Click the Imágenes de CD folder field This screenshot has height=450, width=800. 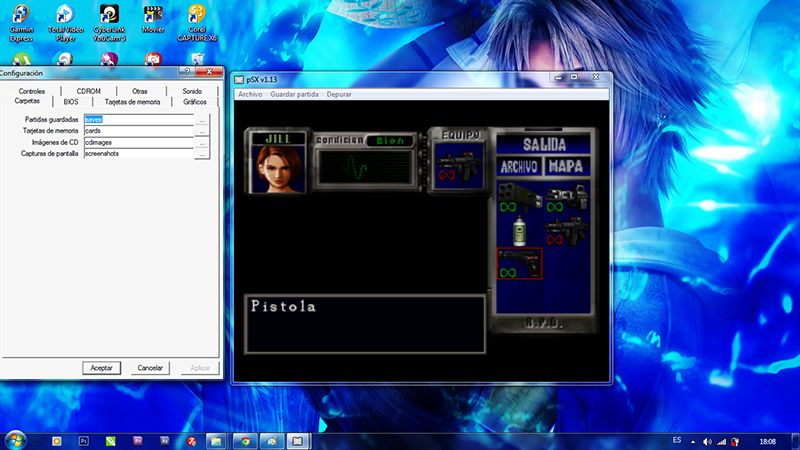pyautogui.click(x=139, y=142)
